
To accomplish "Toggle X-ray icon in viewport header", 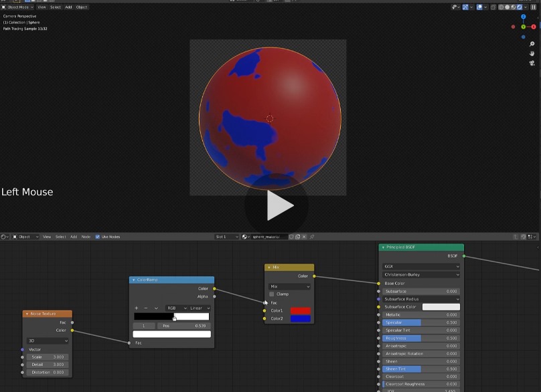I will click(493, 7).
